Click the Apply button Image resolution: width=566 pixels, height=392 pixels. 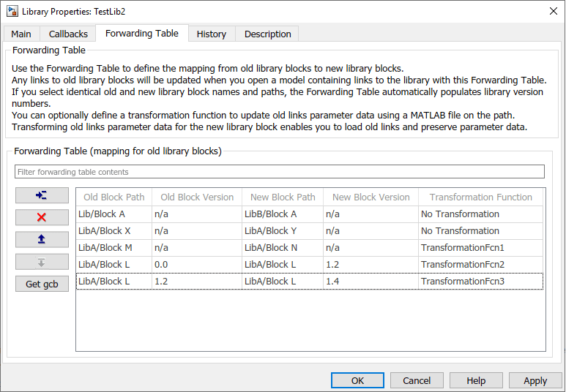pyautogui.click(x=535, y=380)
